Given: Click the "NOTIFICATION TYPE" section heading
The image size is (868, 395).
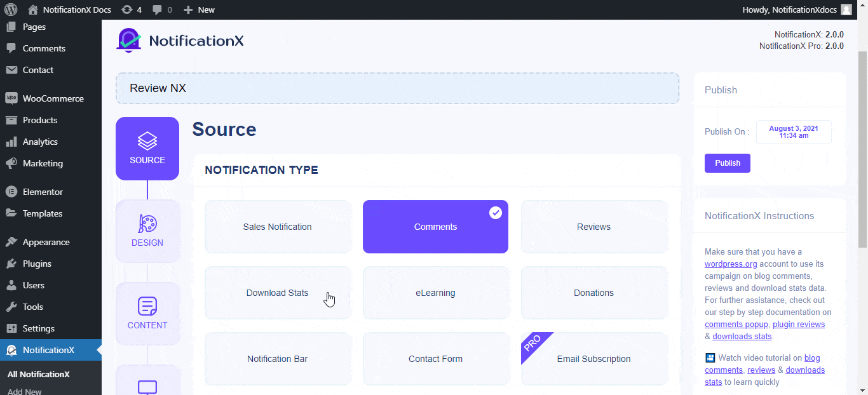Looking at the screenshot, I should tap(261, 170).
